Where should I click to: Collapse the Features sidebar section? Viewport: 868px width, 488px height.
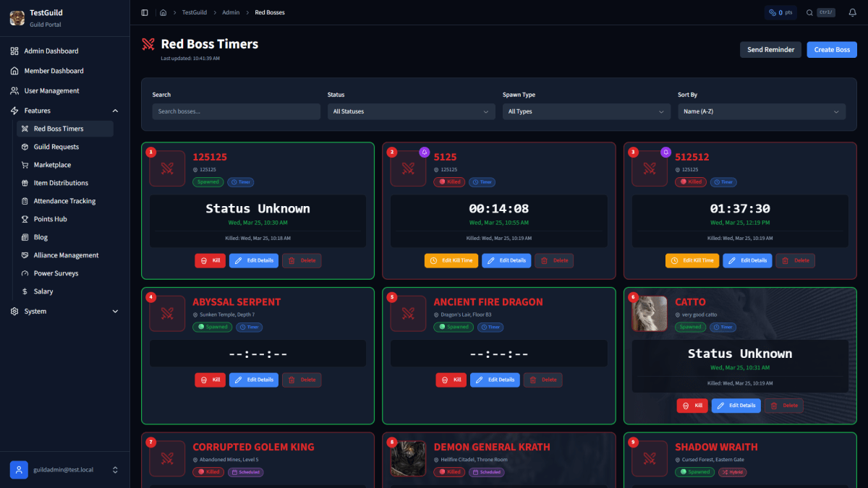(x=65, y=111)
